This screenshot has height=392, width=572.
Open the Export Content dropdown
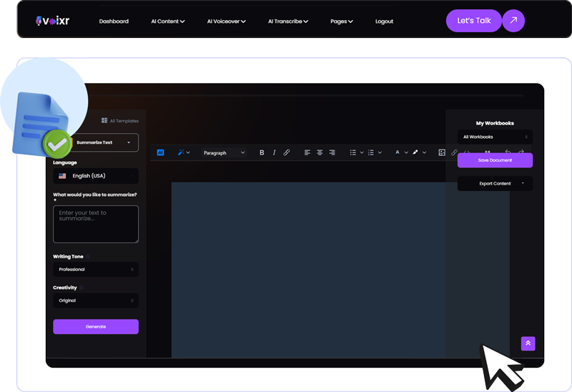[495, 184]
